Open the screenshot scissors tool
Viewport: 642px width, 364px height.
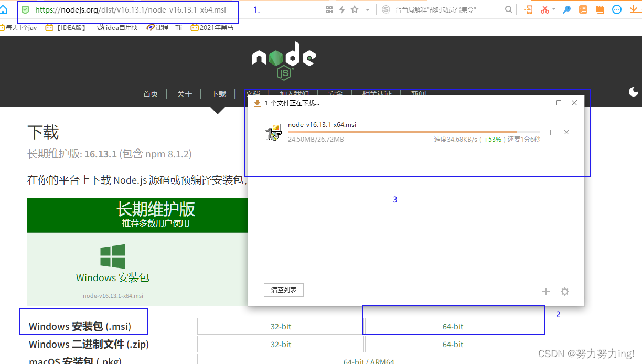pos(544,9)
